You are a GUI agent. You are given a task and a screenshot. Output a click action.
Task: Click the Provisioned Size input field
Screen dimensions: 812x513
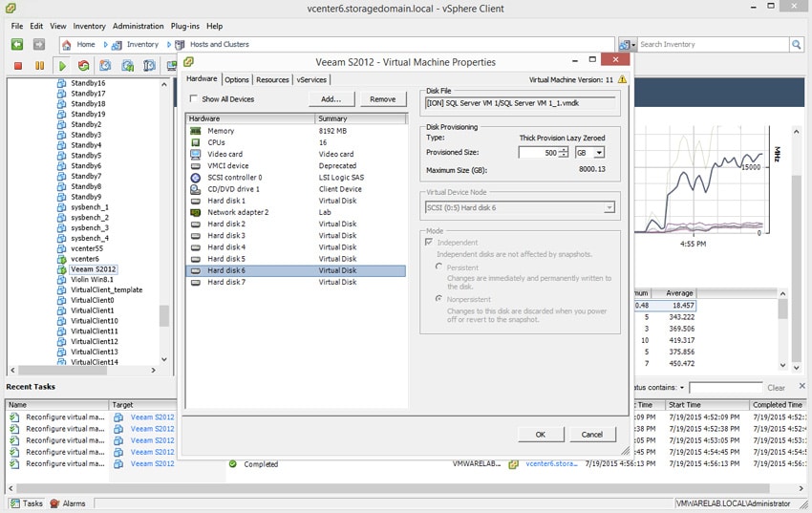539,153
